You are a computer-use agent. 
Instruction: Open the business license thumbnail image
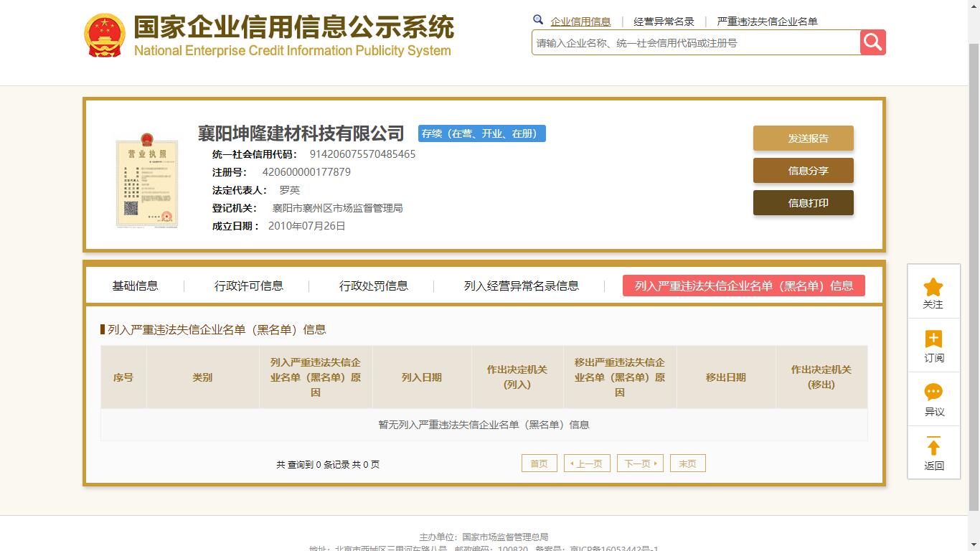pyautogui.click(x=146, y=179)
